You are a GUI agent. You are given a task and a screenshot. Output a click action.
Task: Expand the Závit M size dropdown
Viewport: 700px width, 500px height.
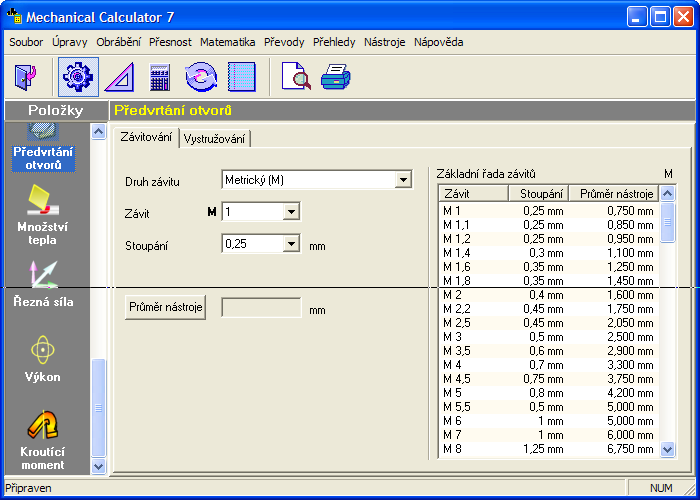click(291, 212)
